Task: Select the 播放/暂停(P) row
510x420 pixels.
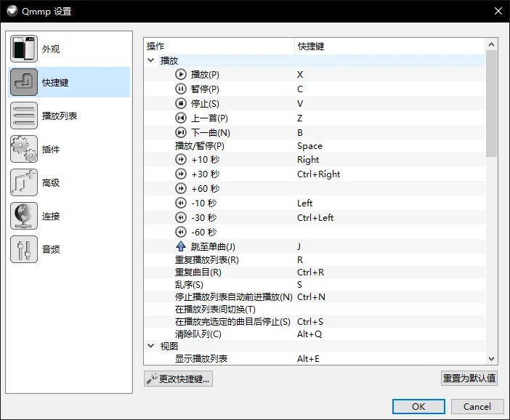Action: pos(315,146)
